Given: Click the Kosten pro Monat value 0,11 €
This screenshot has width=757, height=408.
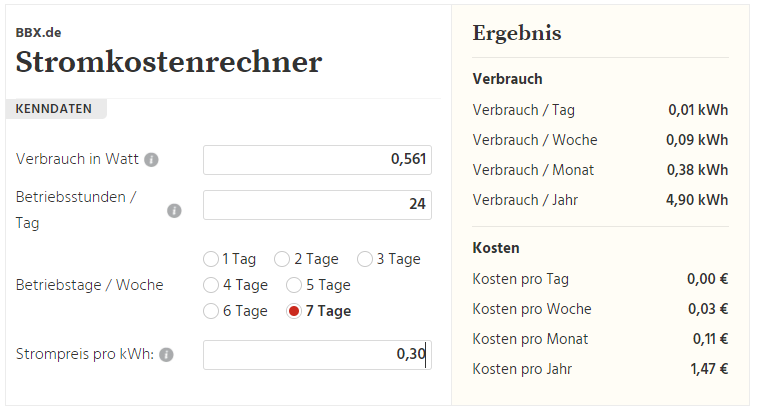Looking at the screenshot, I should [710, 339].
